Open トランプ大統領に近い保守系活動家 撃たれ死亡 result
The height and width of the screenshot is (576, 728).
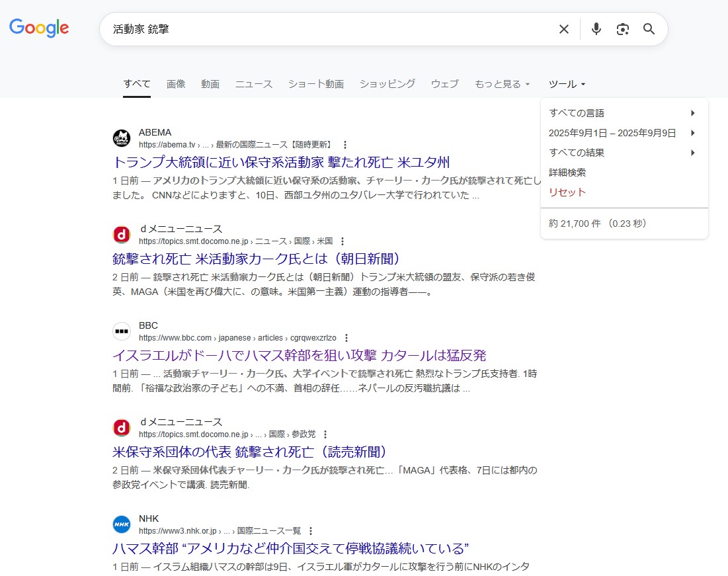tap(281, 162)
